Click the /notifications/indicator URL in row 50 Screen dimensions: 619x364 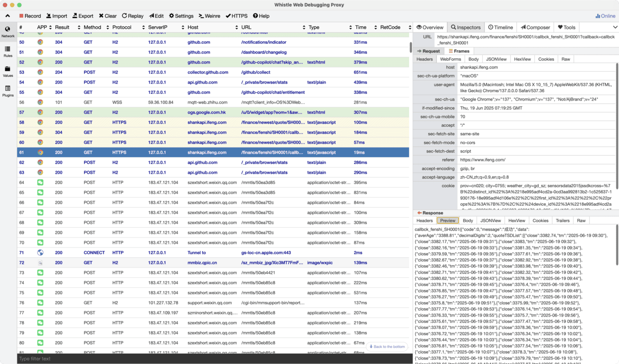tap(264, 42)
